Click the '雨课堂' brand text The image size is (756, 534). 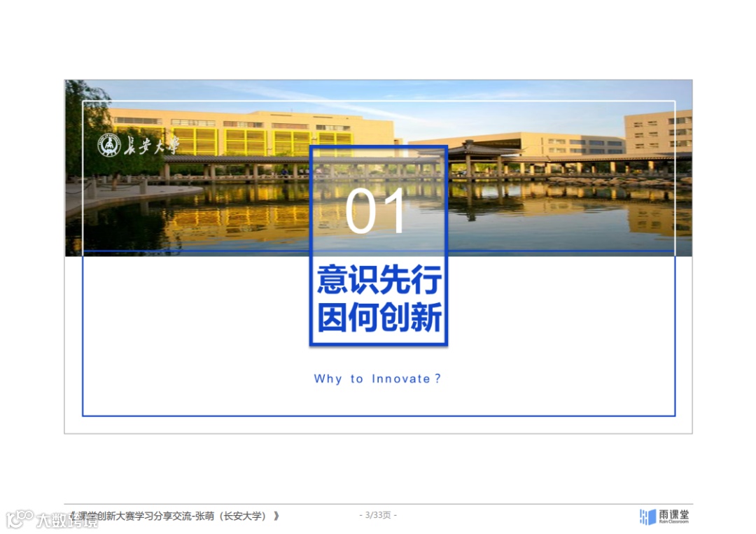[x=674, y=514]
